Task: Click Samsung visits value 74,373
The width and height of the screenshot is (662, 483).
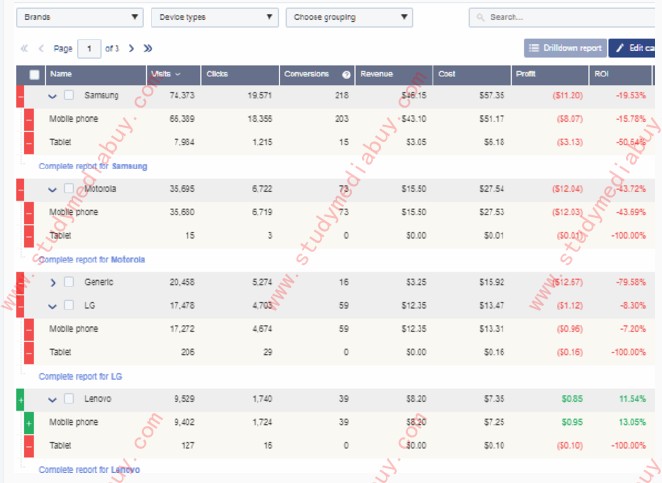Action: 182,95
